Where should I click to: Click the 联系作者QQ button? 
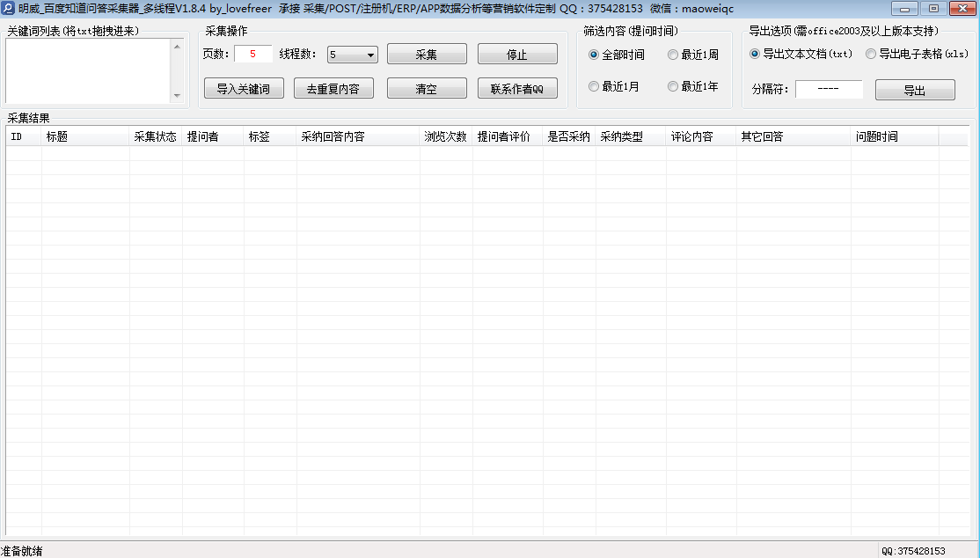point(517,88)
